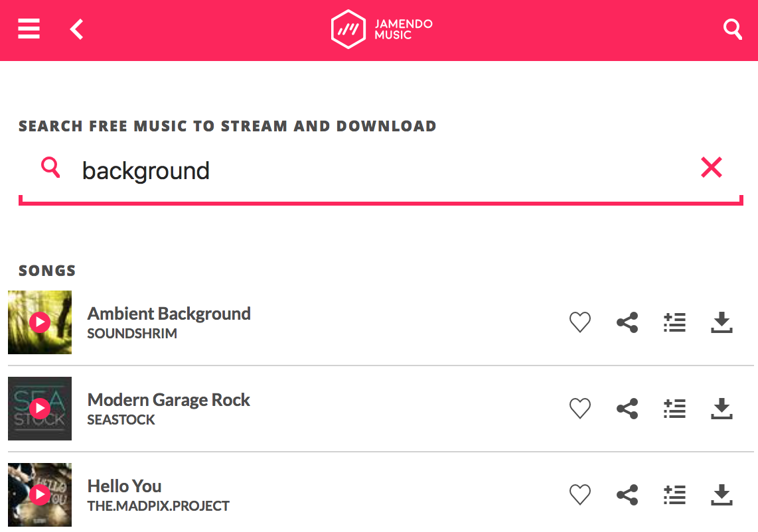Viewport: 758px width, 532px height.
Task: Go back with the left arrow
Action: (x=77, y=29)
